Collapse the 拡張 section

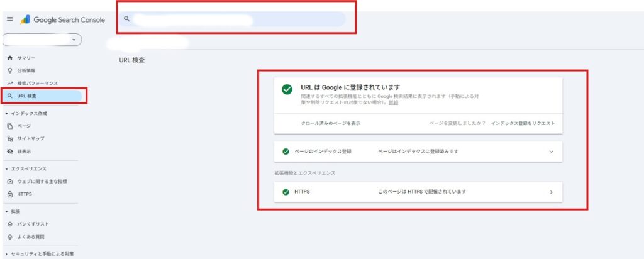(x=13, y=211)
